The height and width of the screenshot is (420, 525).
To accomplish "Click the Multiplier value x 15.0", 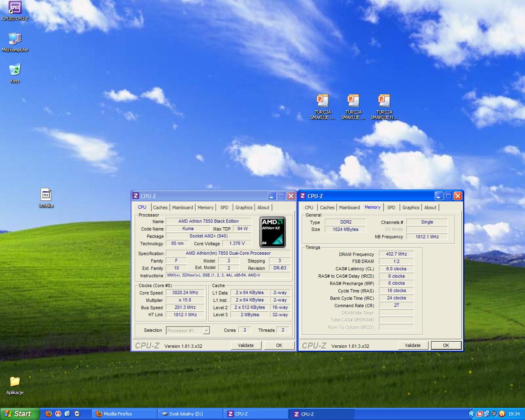I will (x=185, y=300).
